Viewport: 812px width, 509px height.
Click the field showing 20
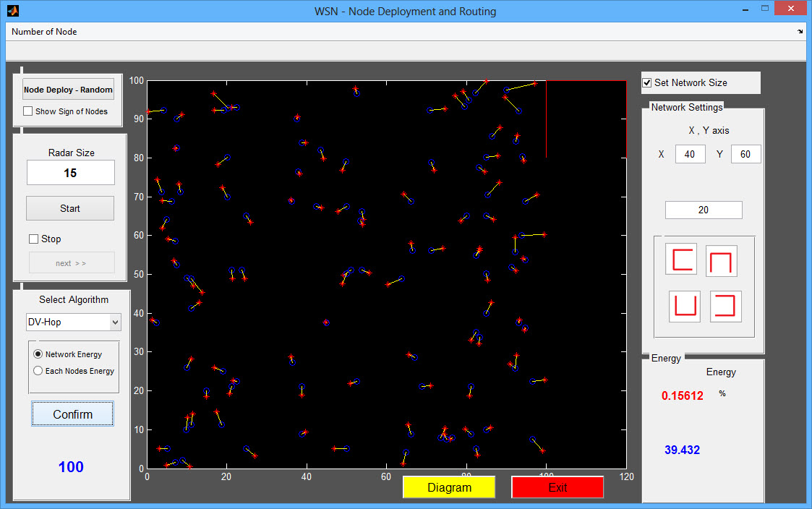click(x=704, y=210)
